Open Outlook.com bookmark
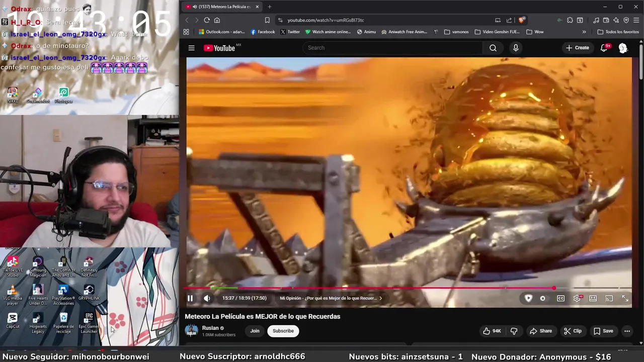Screen dimensions: 644x362 [221, 32]
